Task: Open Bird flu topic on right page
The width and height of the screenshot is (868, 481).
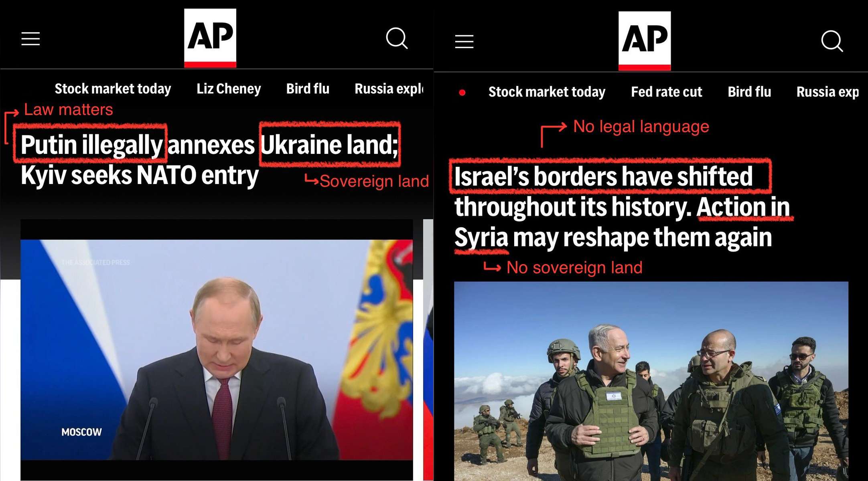Action: (x=749, y=92)
